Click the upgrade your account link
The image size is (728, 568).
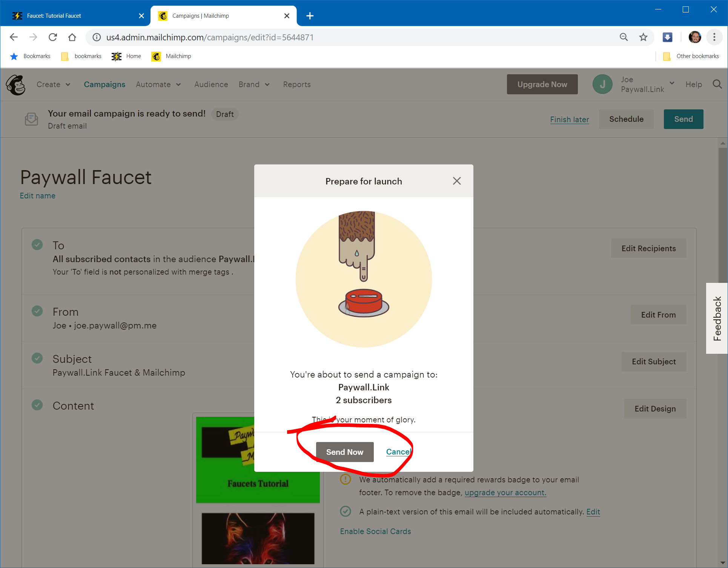point(505,493)
